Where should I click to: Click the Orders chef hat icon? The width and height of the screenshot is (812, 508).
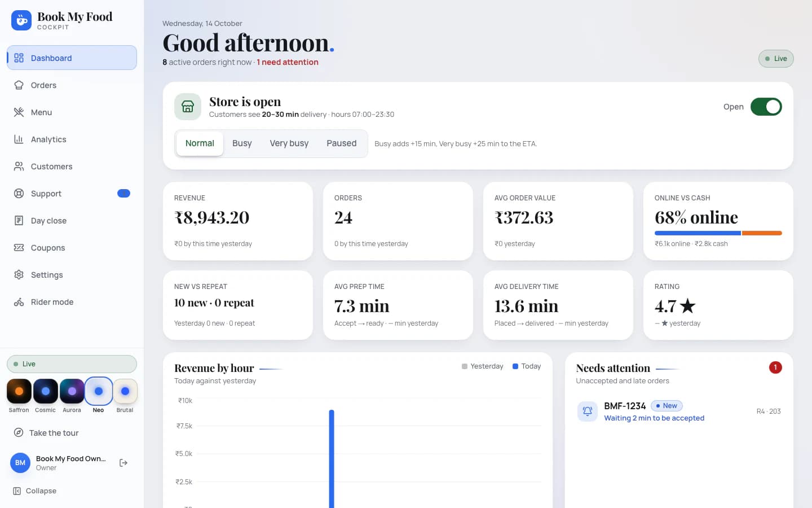19,85
